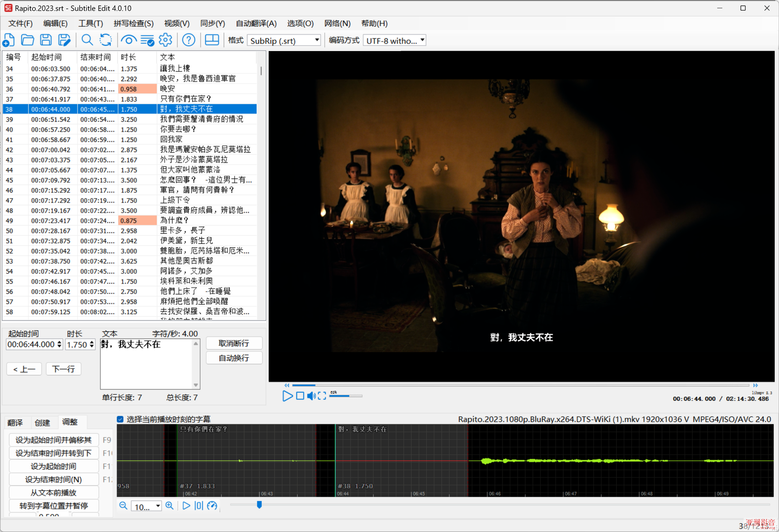Click the 设为结束时间(N) button
The width and height of the screenshot is (779, 532).
point(54,479)
